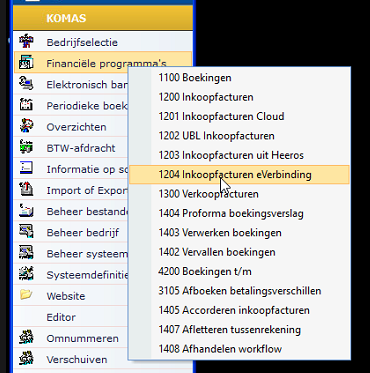
Task: Click the Periodieke boekingen icon
Action: point(26,105)
